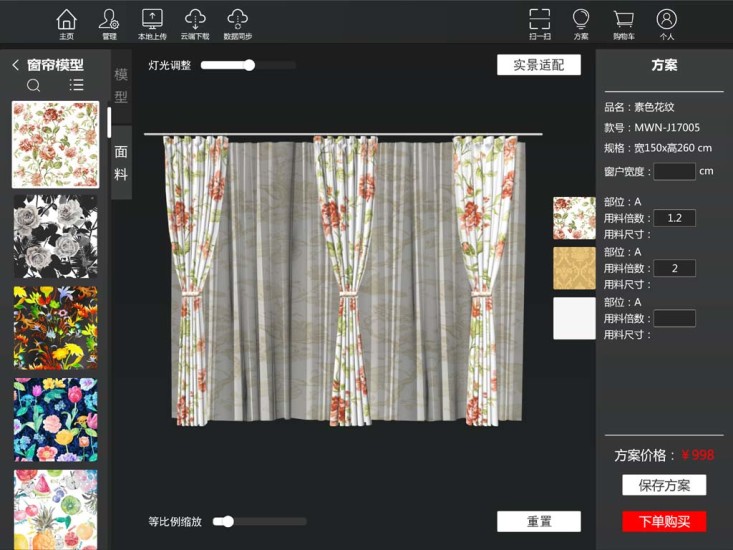Toggle the list view icon in sidebar
The image size is (733, 550).
(x=76, y=86)
